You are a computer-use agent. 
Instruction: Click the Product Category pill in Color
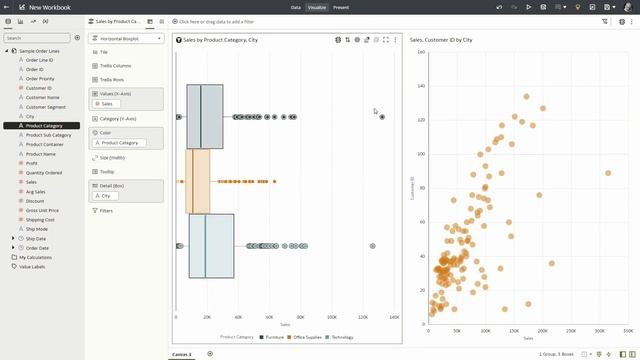pos(120,143)
